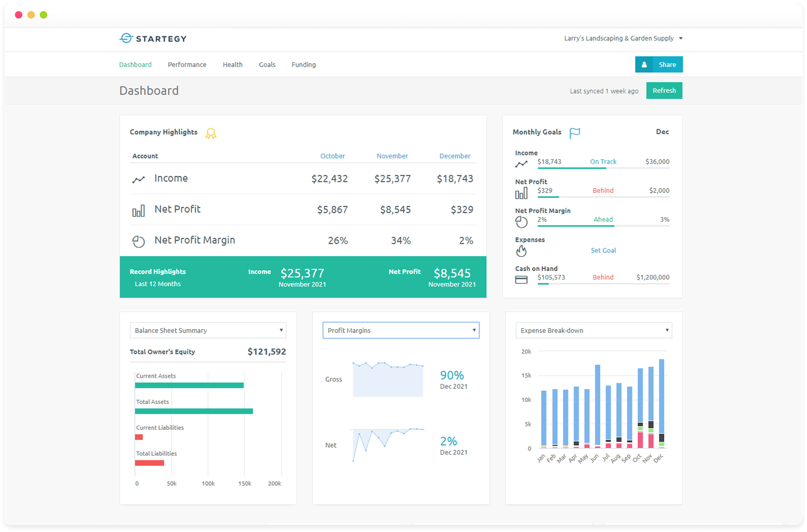Viewport: 807px width, 532px height.
Task: Click the Total Assets bar
Action: (x=194, y=411)
